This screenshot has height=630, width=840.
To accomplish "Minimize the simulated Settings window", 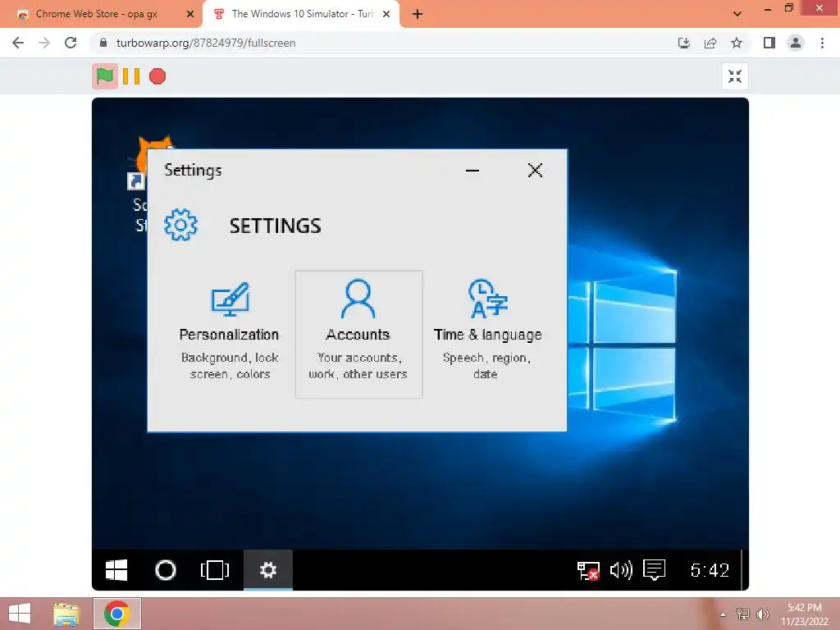I will pyautogui.click(x=472, y=171).
